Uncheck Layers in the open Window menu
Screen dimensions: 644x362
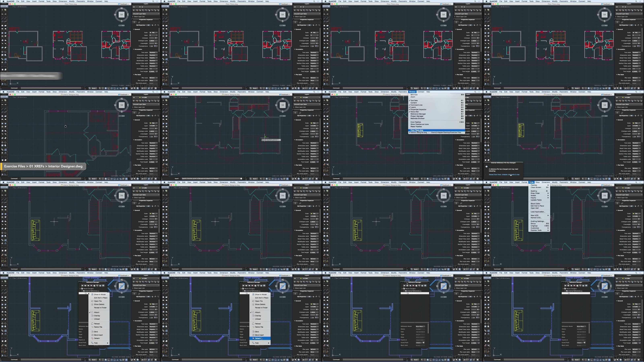pyautogui.click(x=413, y=107)
